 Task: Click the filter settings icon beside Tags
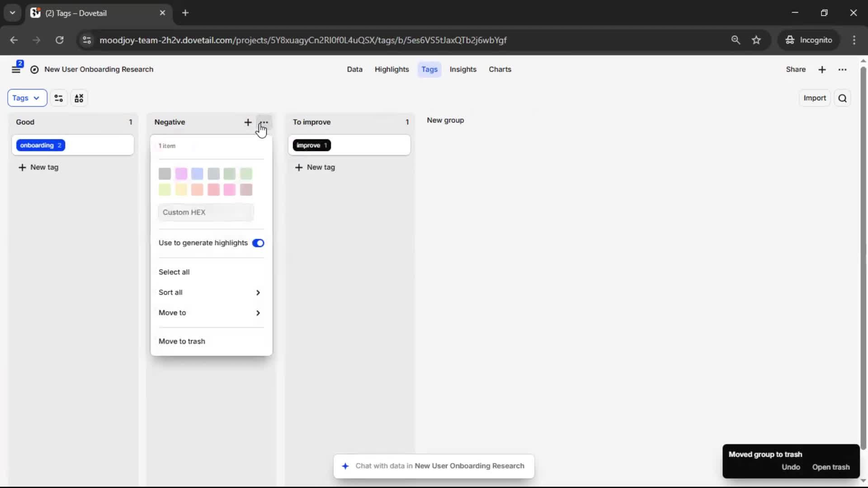[x=59, y=98]
